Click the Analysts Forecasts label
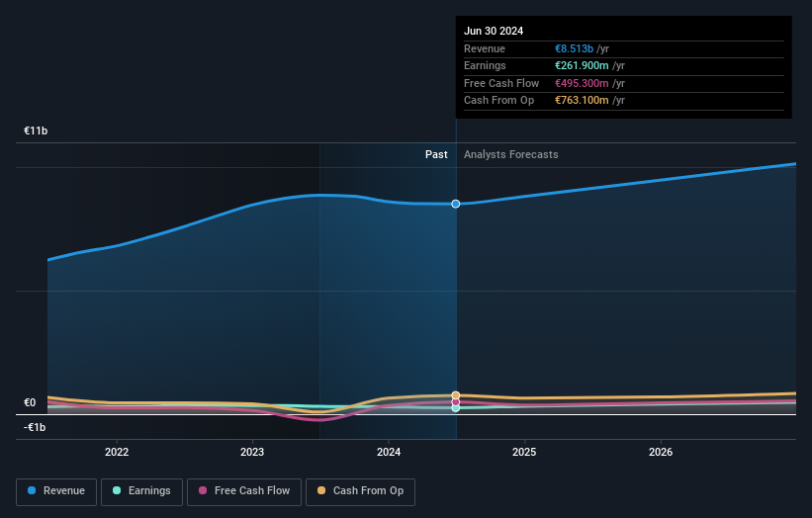The image size is (812, 518). coord(511,155)
